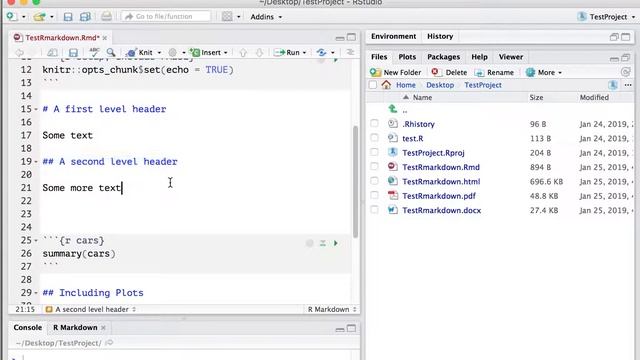Switch to the Environment tab
640x360 pixels.
pos(393,36)
